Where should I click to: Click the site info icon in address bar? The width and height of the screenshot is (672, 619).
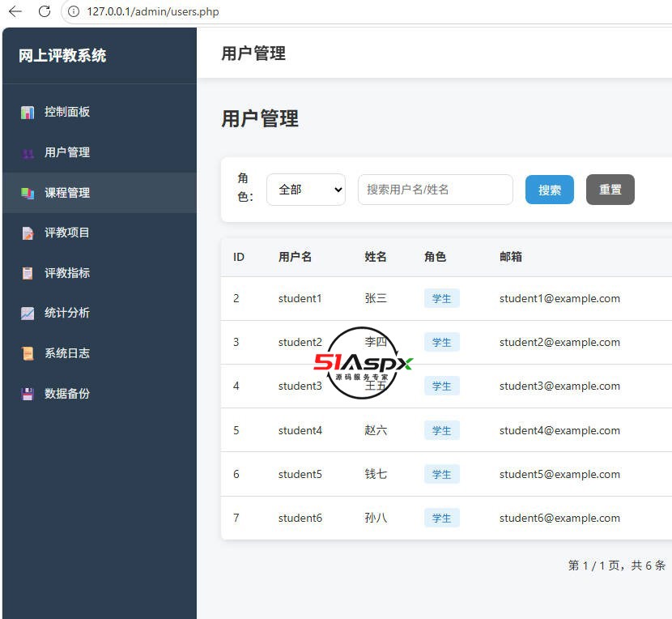(x=74, y=11)
